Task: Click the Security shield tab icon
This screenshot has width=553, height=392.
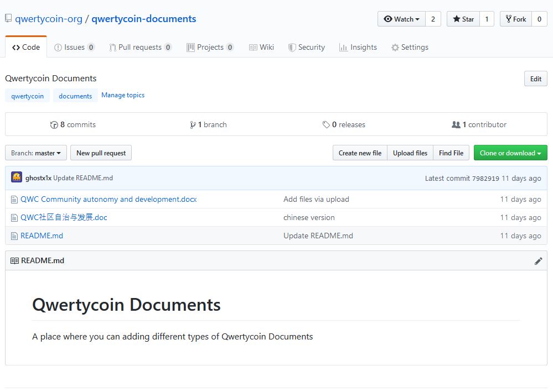Action: [x=292, y=47]
